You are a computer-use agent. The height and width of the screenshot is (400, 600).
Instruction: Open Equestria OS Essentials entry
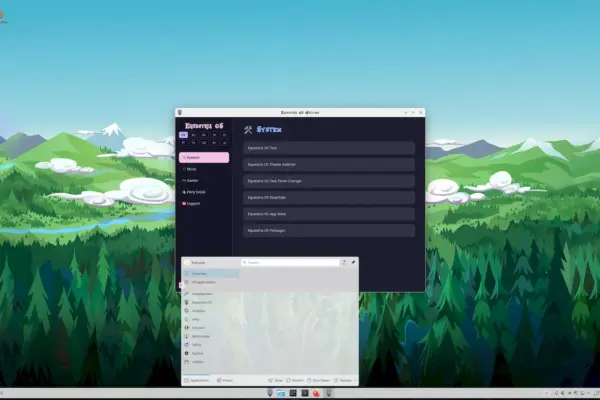point(329,198)
